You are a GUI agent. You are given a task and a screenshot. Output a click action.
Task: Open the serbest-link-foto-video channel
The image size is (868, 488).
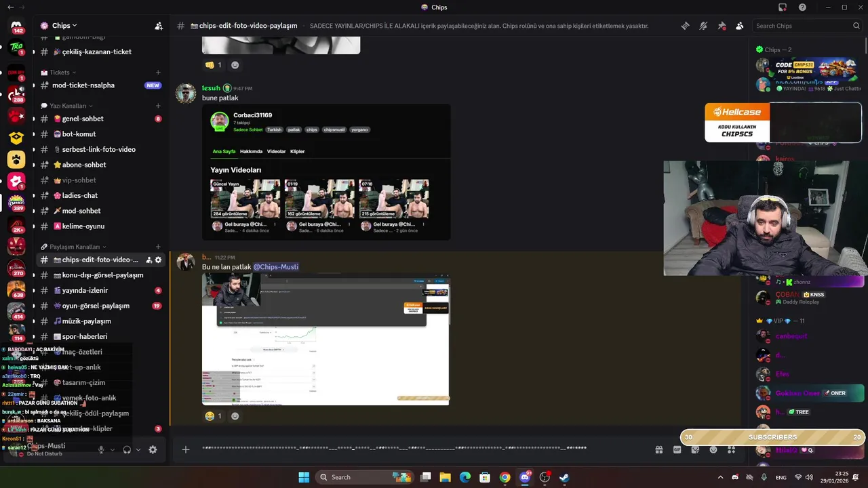pyautogui.click(x=100, y=149)
